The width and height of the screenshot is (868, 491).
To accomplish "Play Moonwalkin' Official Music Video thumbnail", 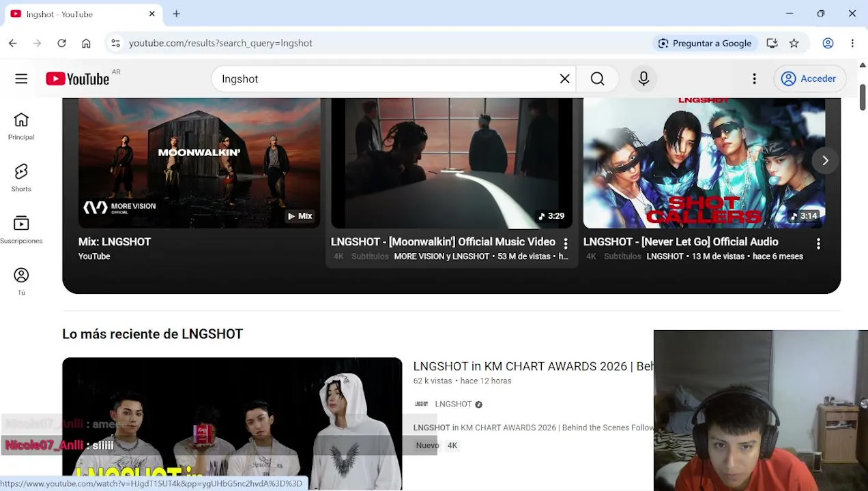I will (452, 163).
